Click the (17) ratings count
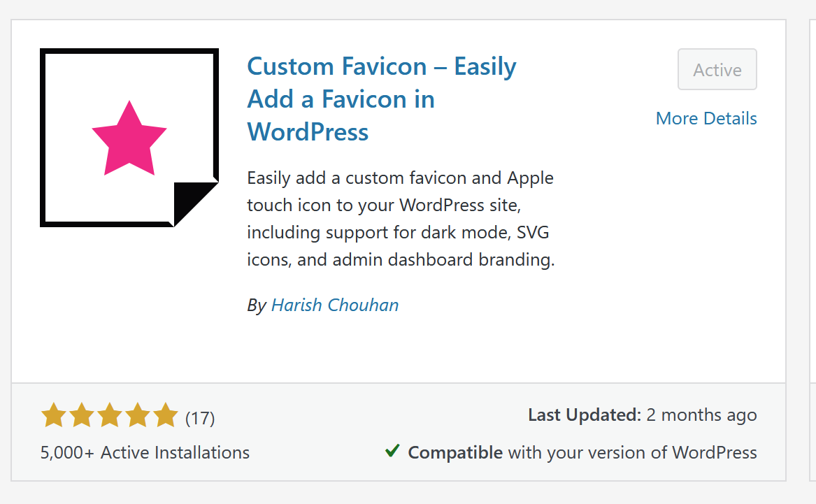The width and height of the screenshot is (816, 504). 200,418
